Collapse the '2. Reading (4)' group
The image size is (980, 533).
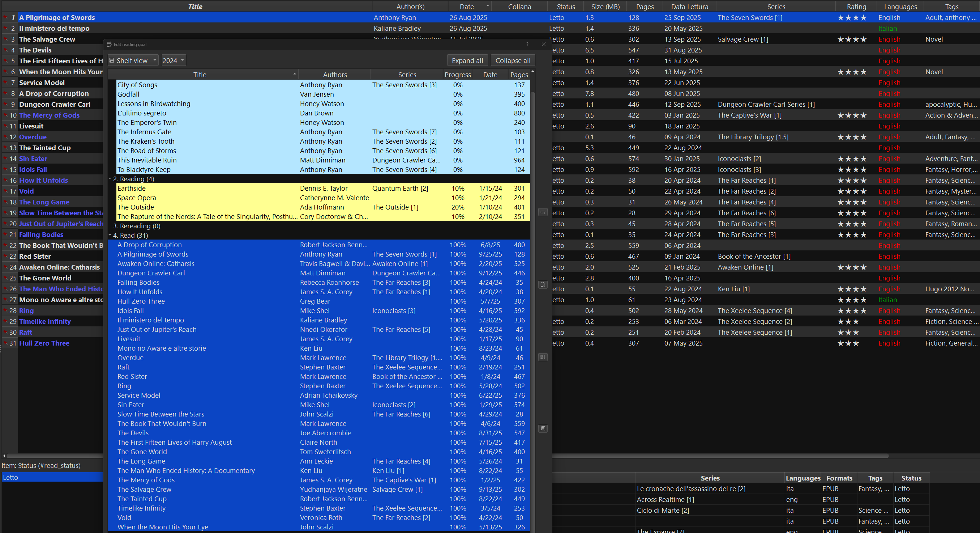110,178
